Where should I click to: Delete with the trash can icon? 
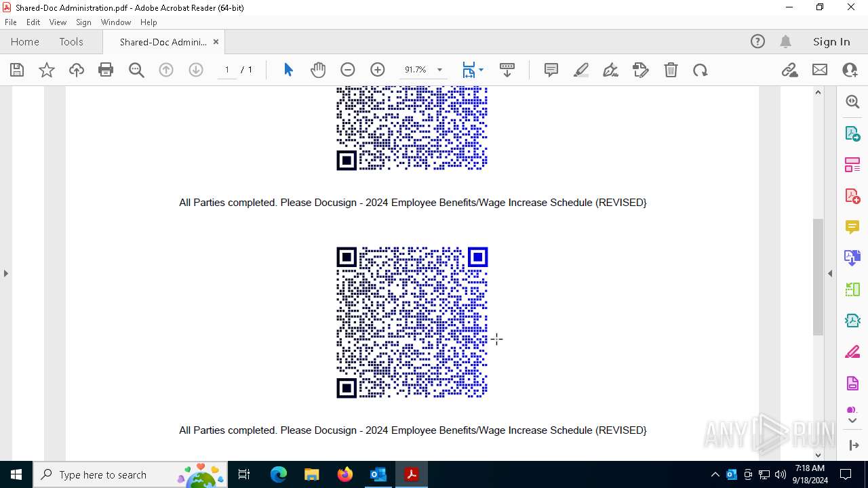click(671, 70)
